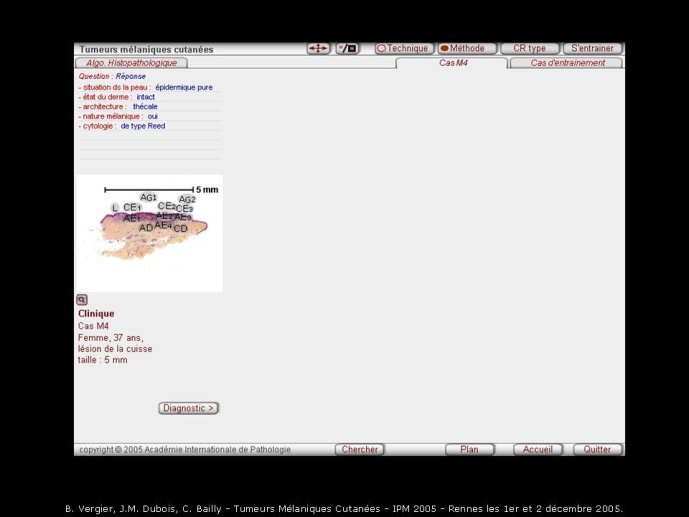Click the AE2 marker on the slide

coord(165,216)
